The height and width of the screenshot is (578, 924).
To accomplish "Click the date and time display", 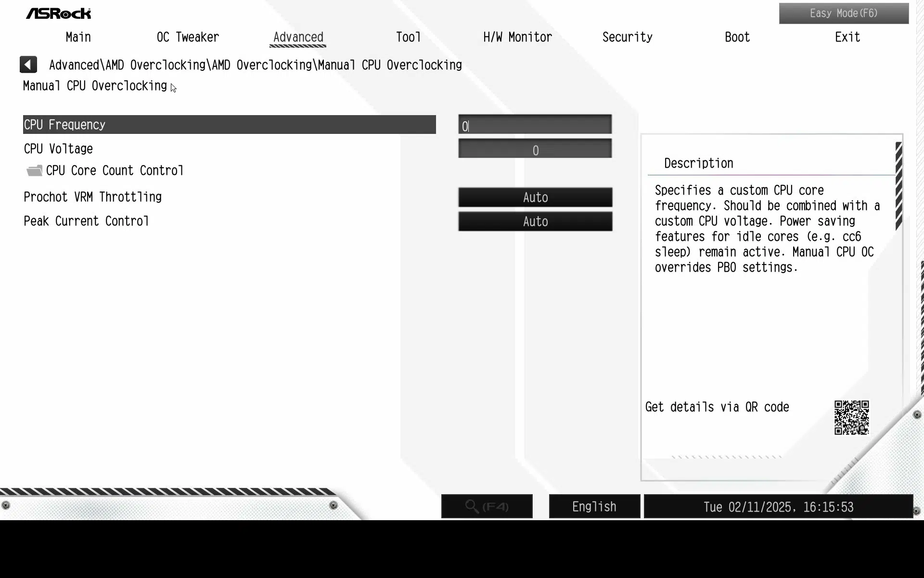I will [x=778, y=506].
